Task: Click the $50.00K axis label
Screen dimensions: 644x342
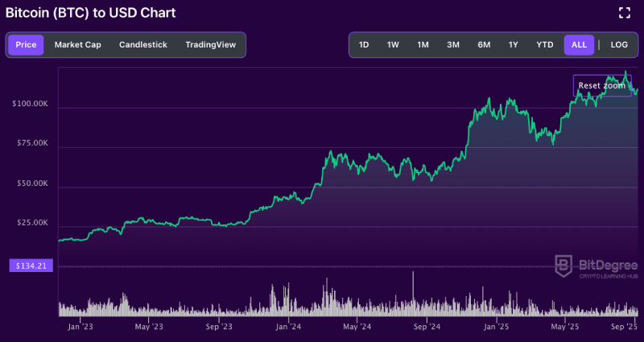Action: [x=32, y=183]
